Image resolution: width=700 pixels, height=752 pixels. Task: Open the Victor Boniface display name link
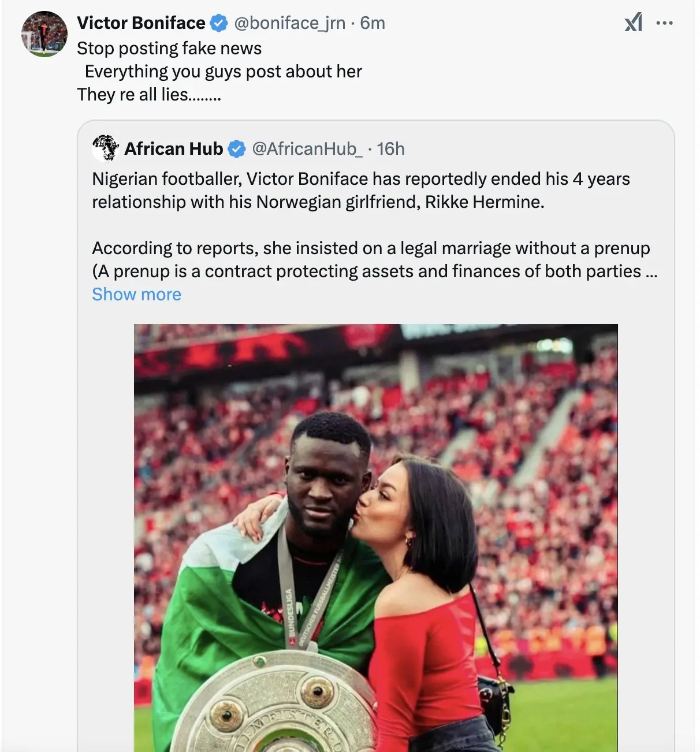pos(141,23)
